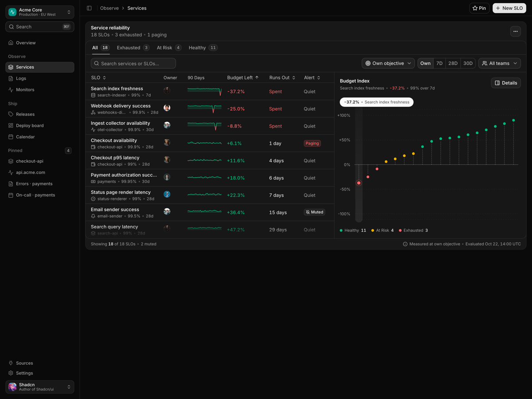Sort the table by Alert column
Screen dimensions: 532x399
312,78
